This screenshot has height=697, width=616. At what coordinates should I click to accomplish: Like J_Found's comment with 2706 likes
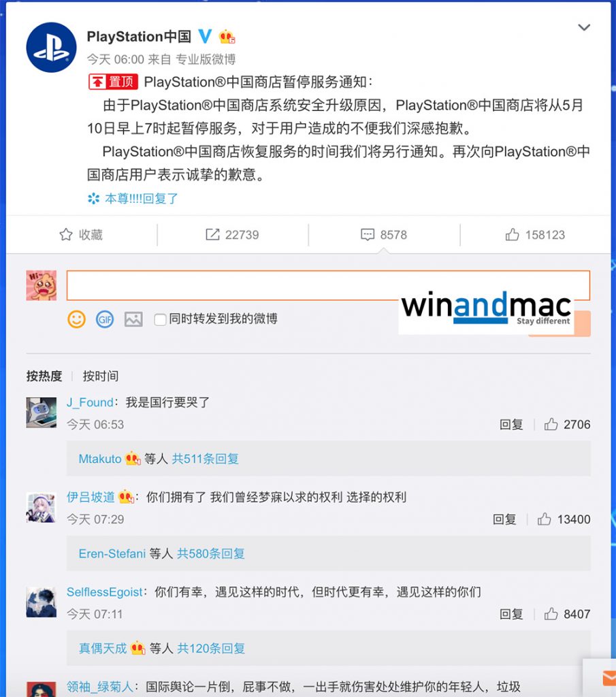tap(567, 425)
